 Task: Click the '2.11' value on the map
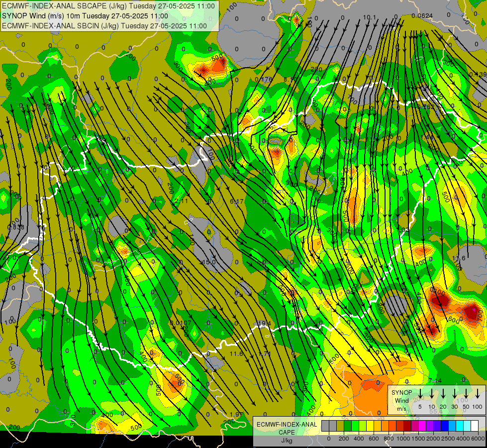click(182, 201)
